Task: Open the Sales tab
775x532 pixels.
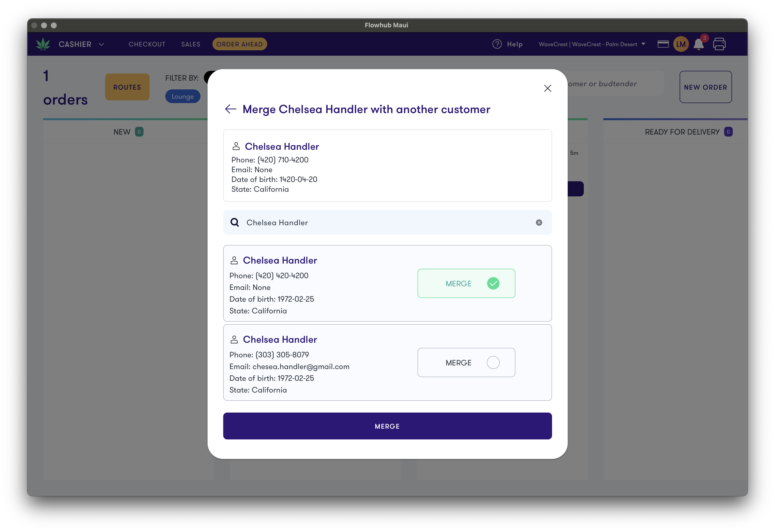Action: click(x=191, y=44)
